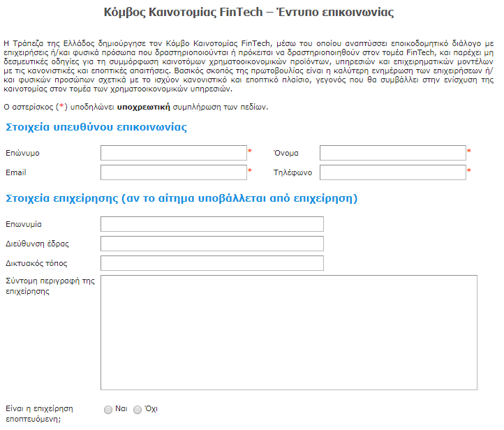Click the page title Κόμβος Καινοτομίας FinTech
504x430 pixels.
(249, 12)
